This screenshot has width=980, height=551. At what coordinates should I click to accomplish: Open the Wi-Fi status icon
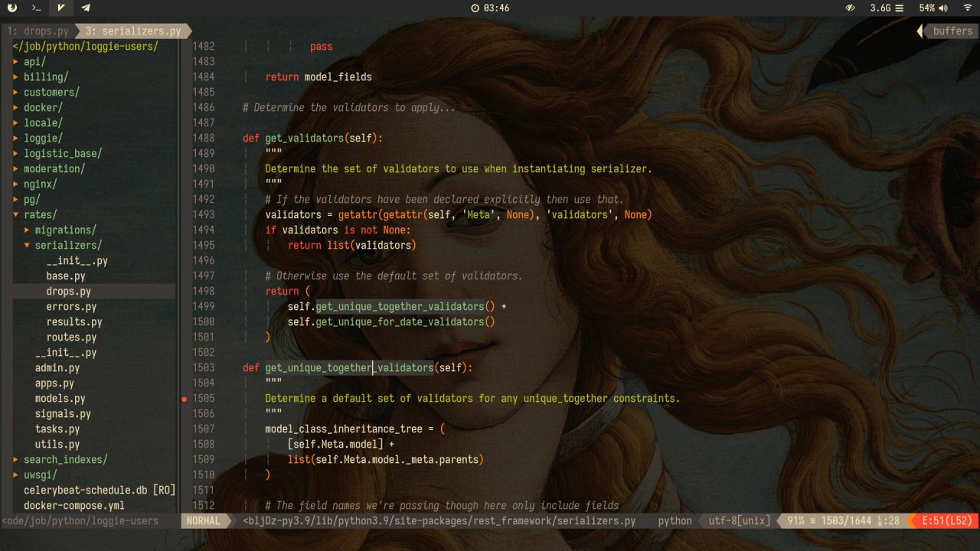point(967,8)
